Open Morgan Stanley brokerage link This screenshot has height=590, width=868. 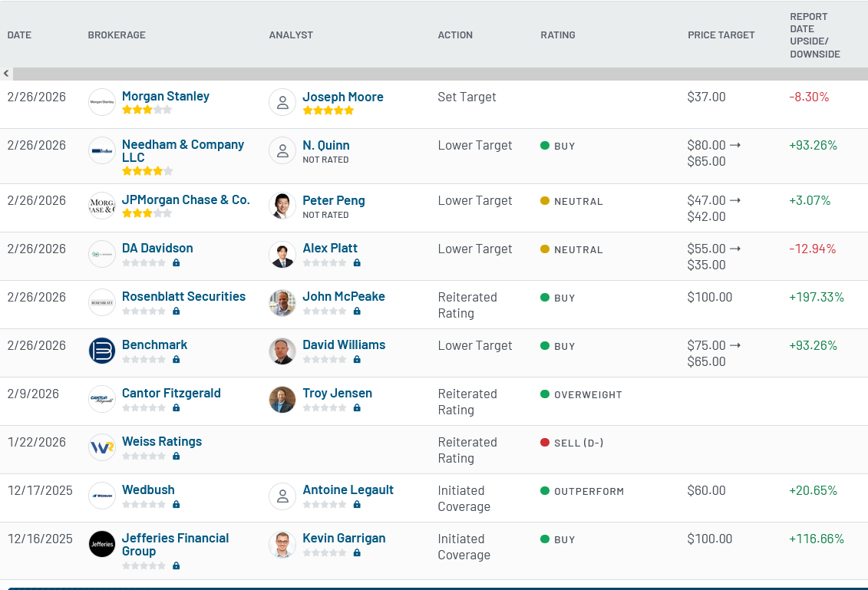[x=166, y=97]
